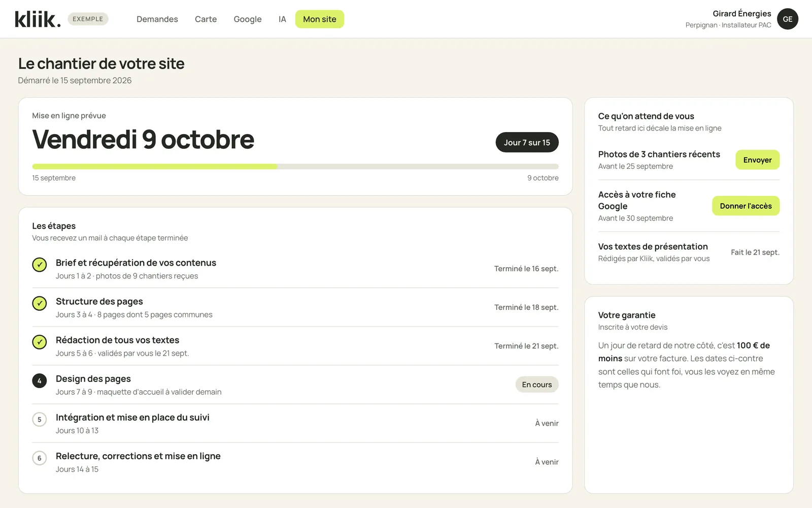
Task: Click Jours 7 à 9 maquette subtitle
Action: (x=139, y=392)
